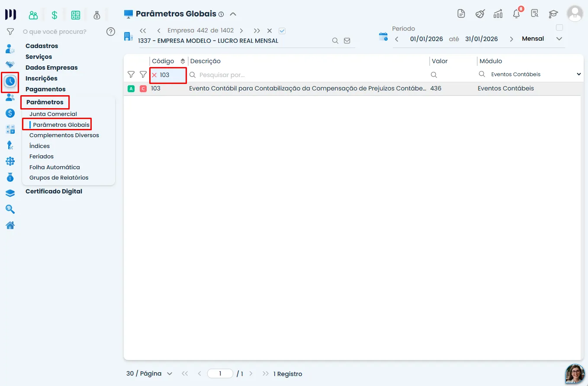Select Complementos Diversos submenu item

click(x=64, y=135)
